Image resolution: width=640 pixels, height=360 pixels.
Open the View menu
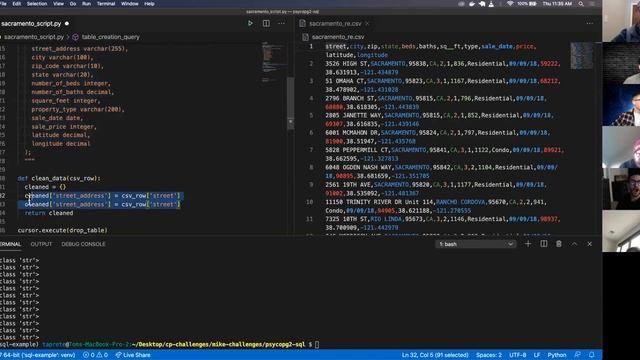pyautogui.click(x=58, y=4)
